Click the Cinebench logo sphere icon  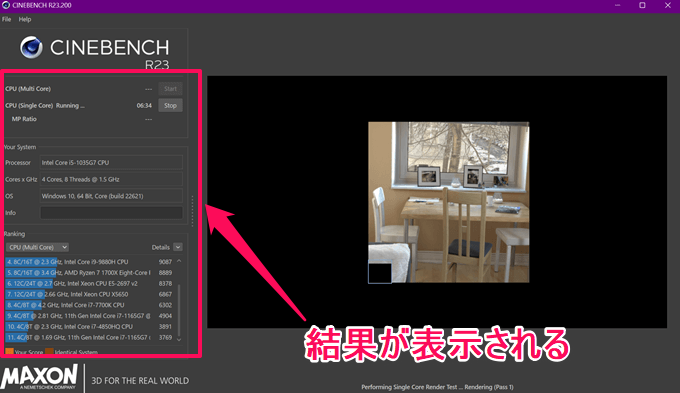coord(31,47)
